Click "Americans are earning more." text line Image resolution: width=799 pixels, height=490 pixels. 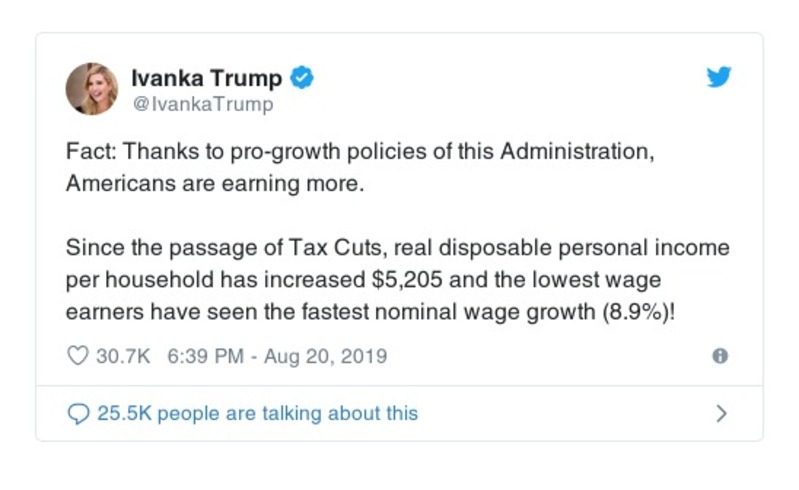coord(194,185)
